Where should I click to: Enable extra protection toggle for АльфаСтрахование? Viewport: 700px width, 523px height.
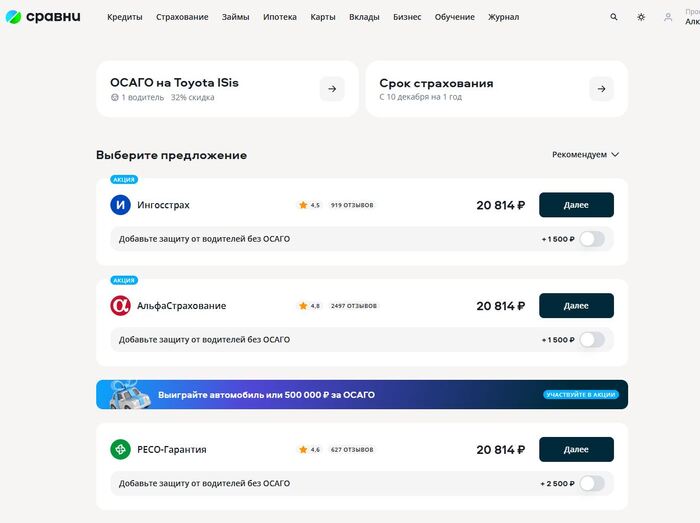point(592,340)
